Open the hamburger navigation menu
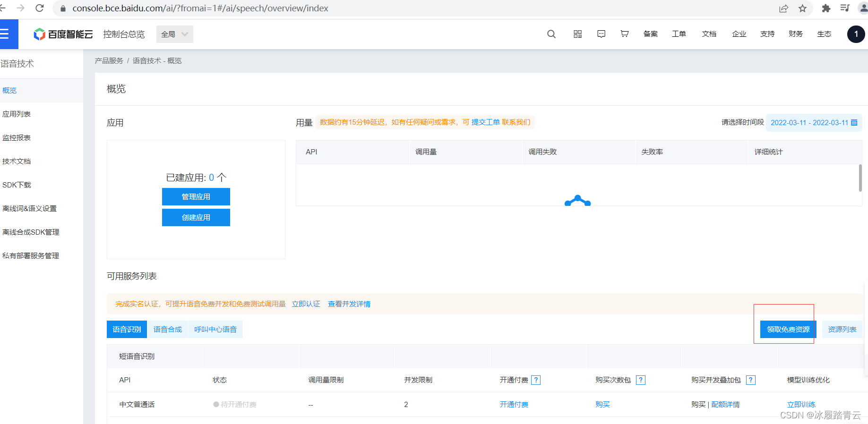Image resolution: width=868 pixels, height=424 pixels. [5, 34]
